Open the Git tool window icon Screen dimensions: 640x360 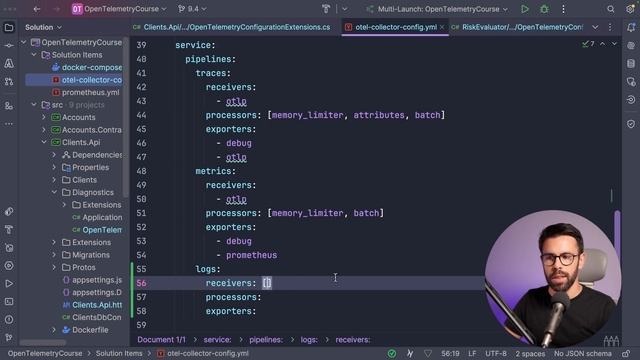pos(9,337)
